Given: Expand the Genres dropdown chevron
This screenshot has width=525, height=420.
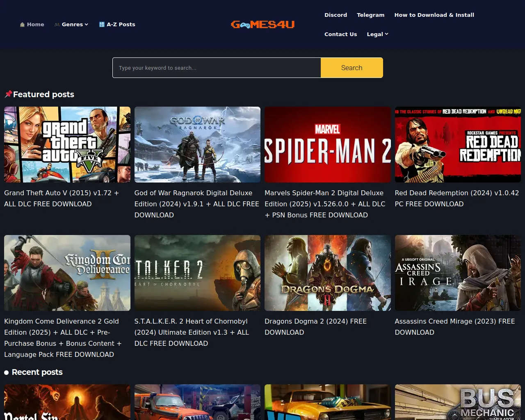Looking at the screenshot, I should coord(87,25).
